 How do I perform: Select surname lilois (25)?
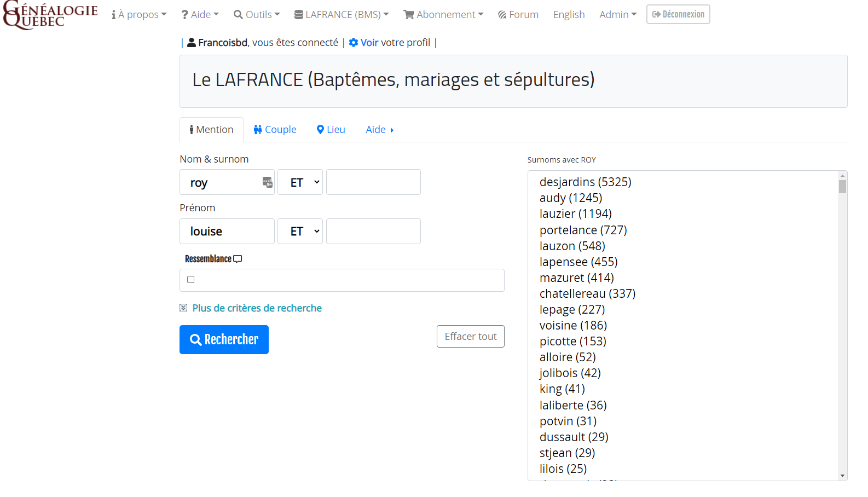[563, 469]
